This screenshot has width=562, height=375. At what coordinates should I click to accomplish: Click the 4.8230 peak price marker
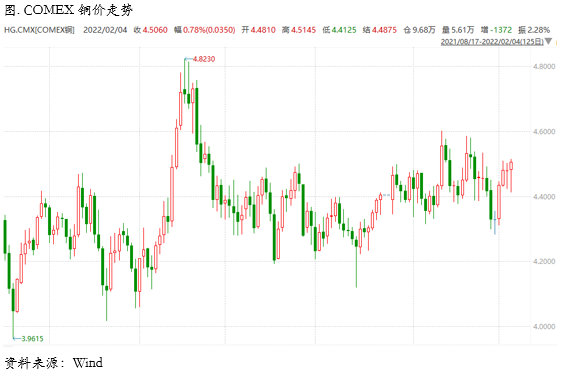click(204, 59)
